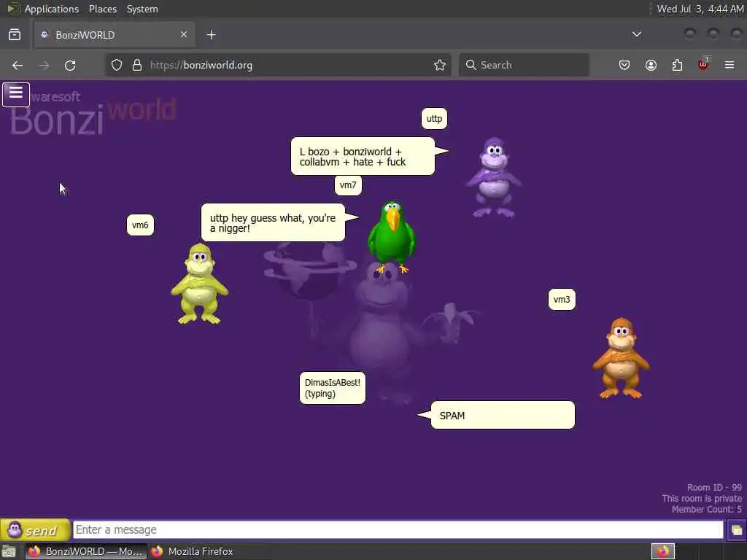
Task: Click 'This room is private' text
Action: pyautogui.click(x=702, y=499)
